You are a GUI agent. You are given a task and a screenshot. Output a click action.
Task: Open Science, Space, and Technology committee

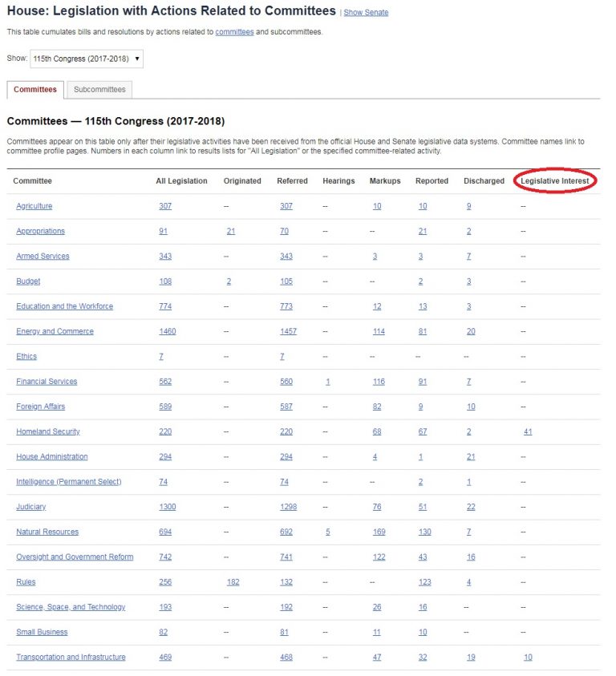point(71,607)
